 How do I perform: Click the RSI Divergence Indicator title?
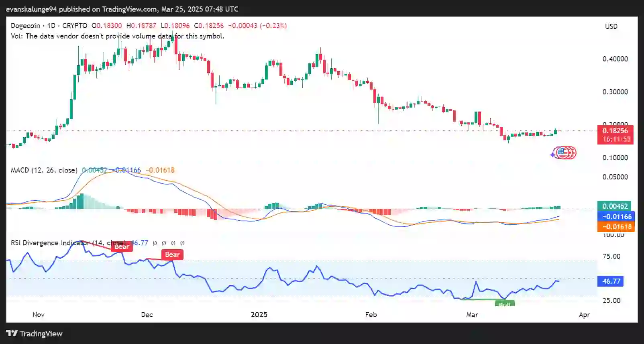68,243
